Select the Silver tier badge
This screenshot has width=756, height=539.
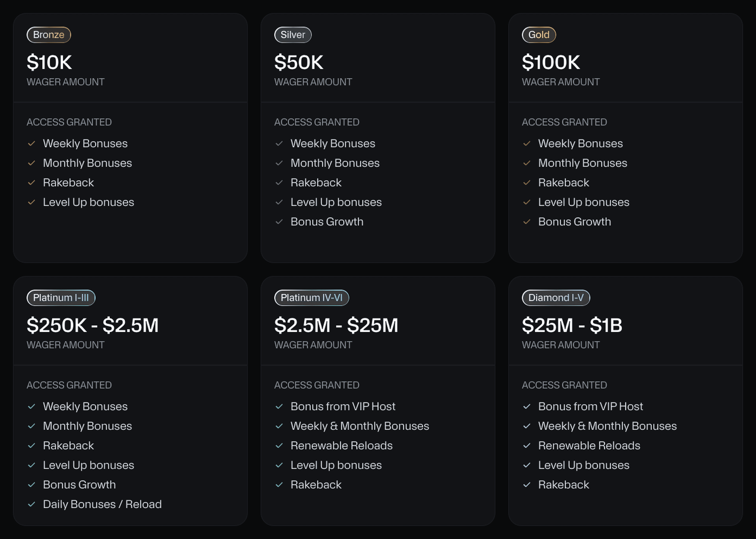click(292, 35)
